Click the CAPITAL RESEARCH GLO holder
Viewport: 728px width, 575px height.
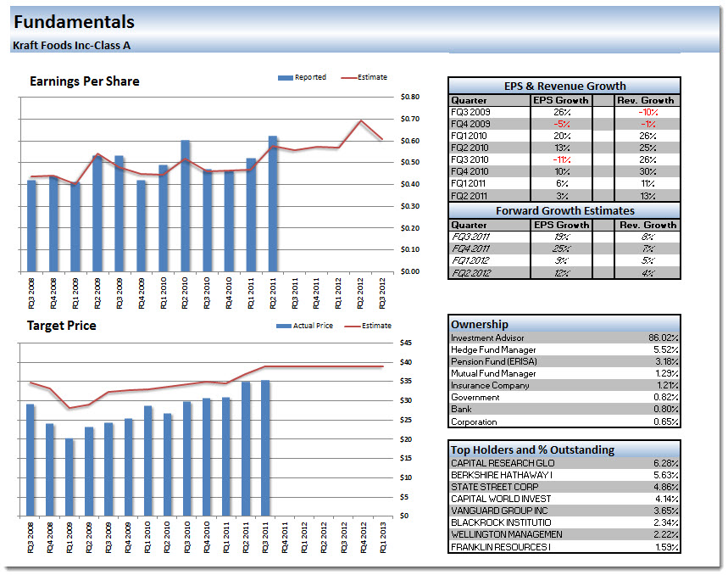tap(503, 463)
